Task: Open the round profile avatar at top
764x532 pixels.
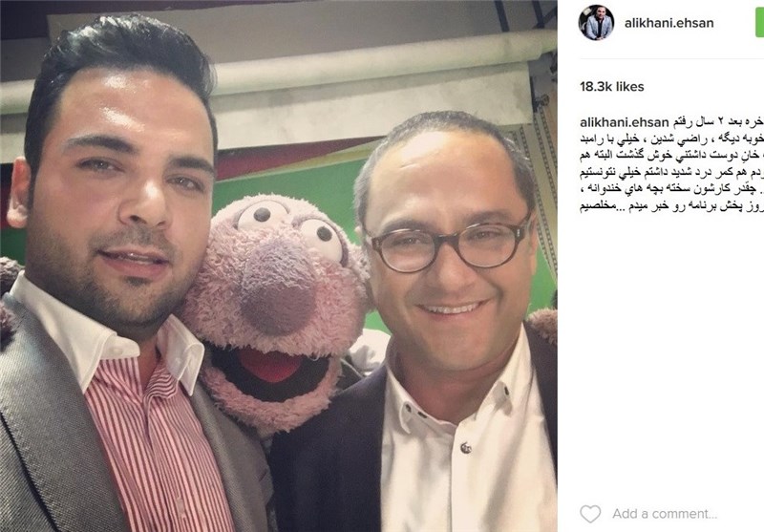Action: pos(596,22)
